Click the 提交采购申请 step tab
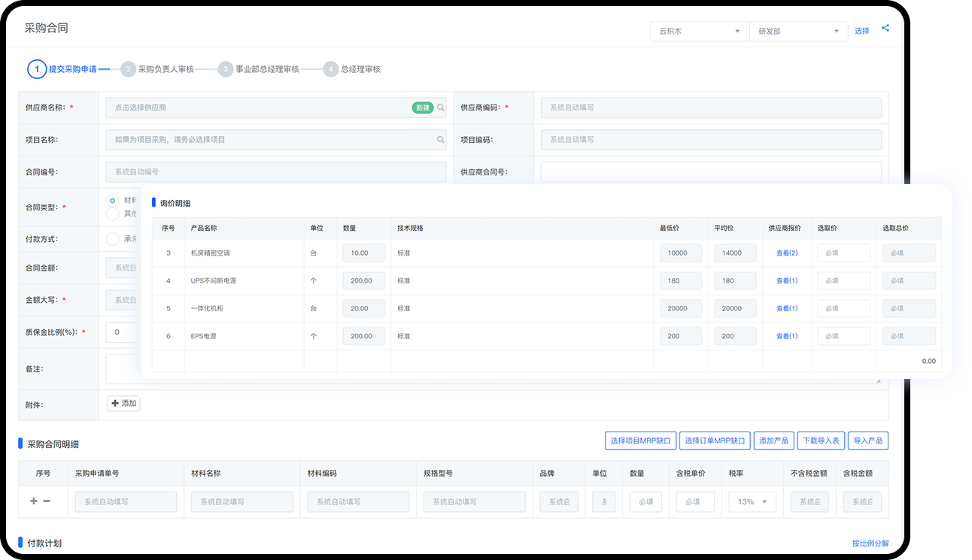Screen dimensions: 972x560 click(72, 69)
